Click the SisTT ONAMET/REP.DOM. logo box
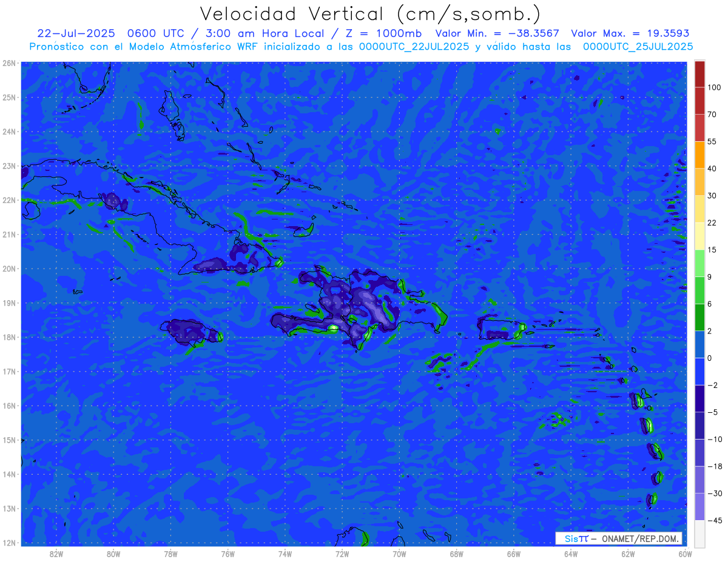728x562 pixels. coord(619,538)
